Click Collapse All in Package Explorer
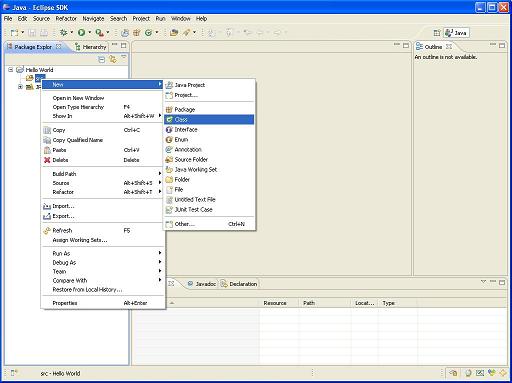The image size is (512, 383). (x=102, y=60)
